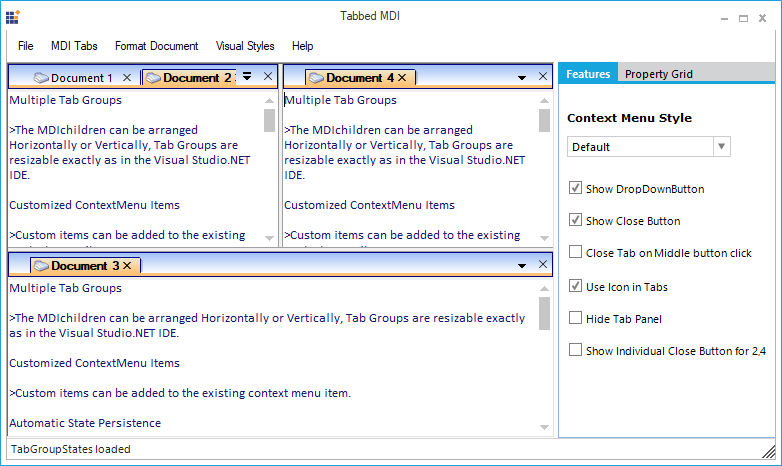Select the Document 2 tab

coord(189,78)
